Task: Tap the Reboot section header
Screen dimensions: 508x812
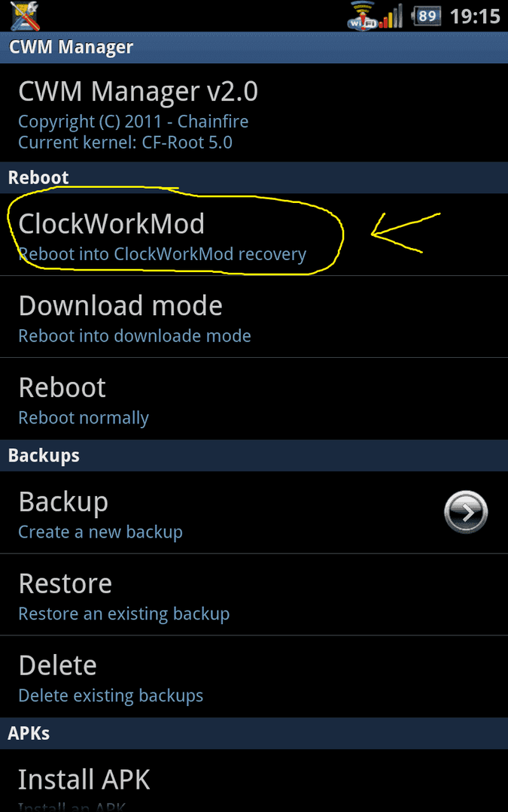Action: [x=254, y=177]
